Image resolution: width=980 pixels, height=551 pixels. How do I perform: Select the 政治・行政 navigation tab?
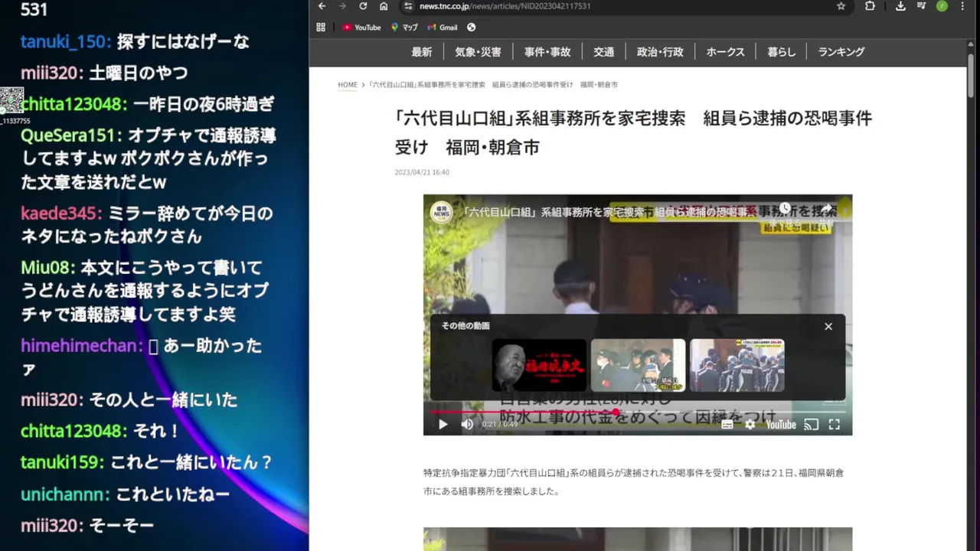coord(660,52)
